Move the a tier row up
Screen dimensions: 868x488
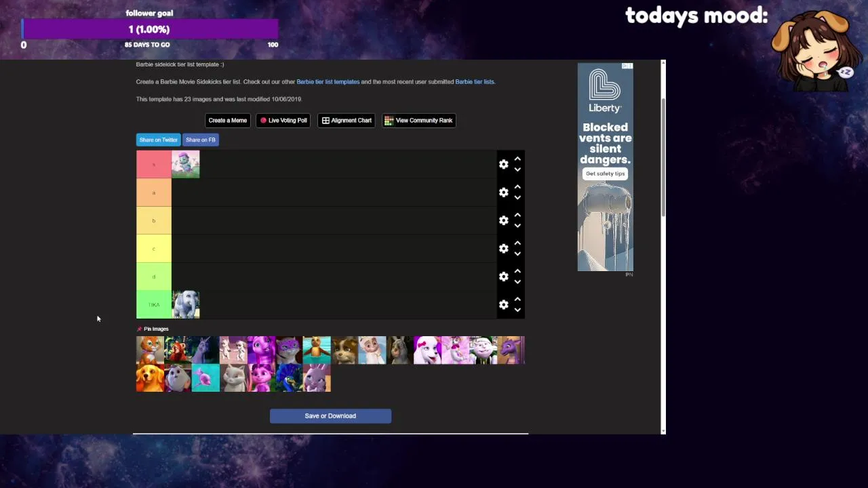(517, 187)
